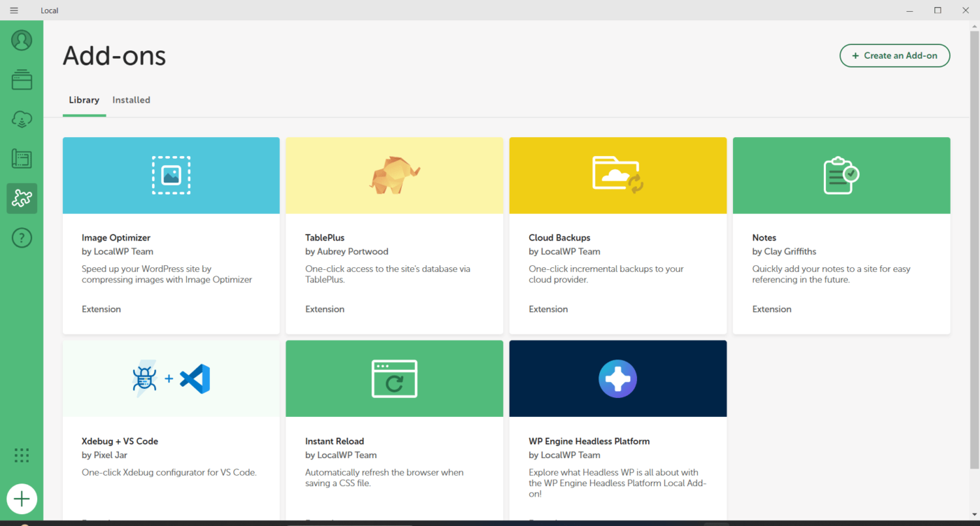The image size is (980, 526).
Task: Open the WP Engine Headless Platform title
Action: click(589, 441)
